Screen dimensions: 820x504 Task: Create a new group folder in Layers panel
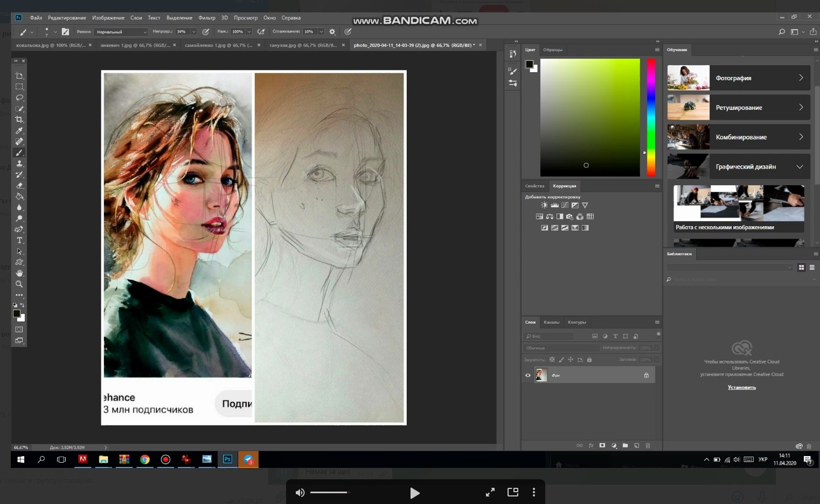pos(625,445)
